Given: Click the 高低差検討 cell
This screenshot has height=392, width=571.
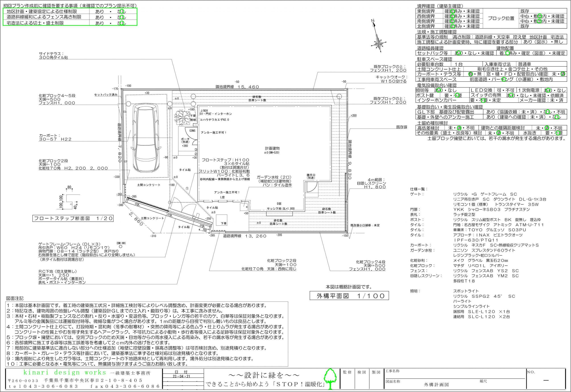Looking at the screenshot, I should click(430, 128).
